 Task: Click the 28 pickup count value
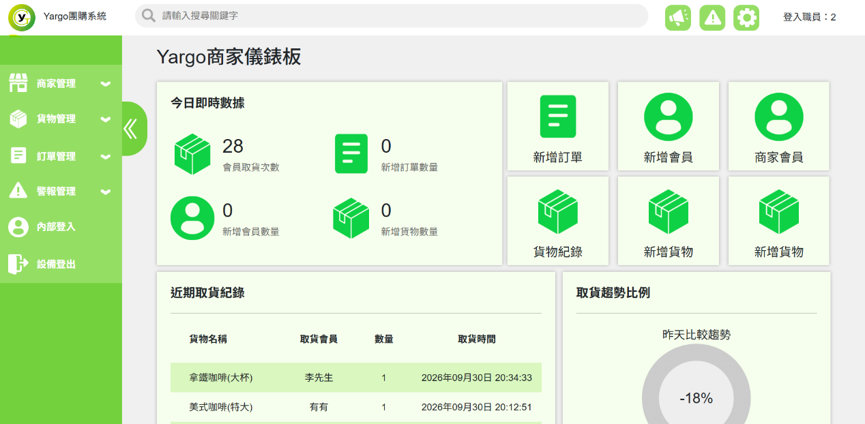pyautogui.click(x=233, y=146)
